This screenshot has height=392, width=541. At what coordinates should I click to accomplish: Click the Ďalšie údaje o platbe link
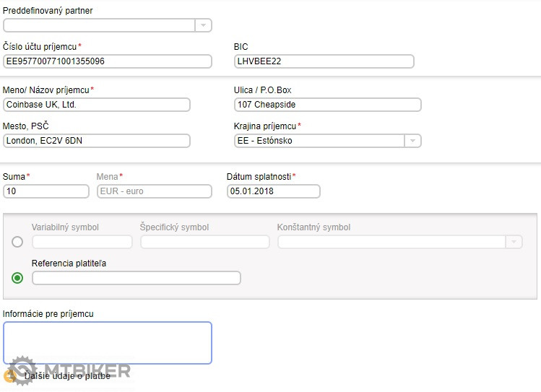[x=67, y=375]
